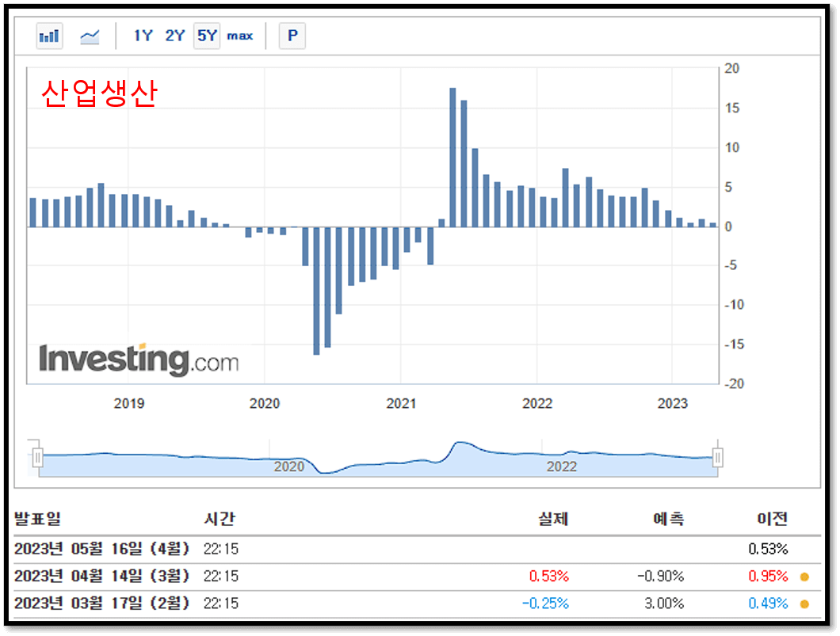Click the 2022 label in navigator
The width and height of the screenshot is (840, 636).
pyautogui.click(x=561, y=467)
